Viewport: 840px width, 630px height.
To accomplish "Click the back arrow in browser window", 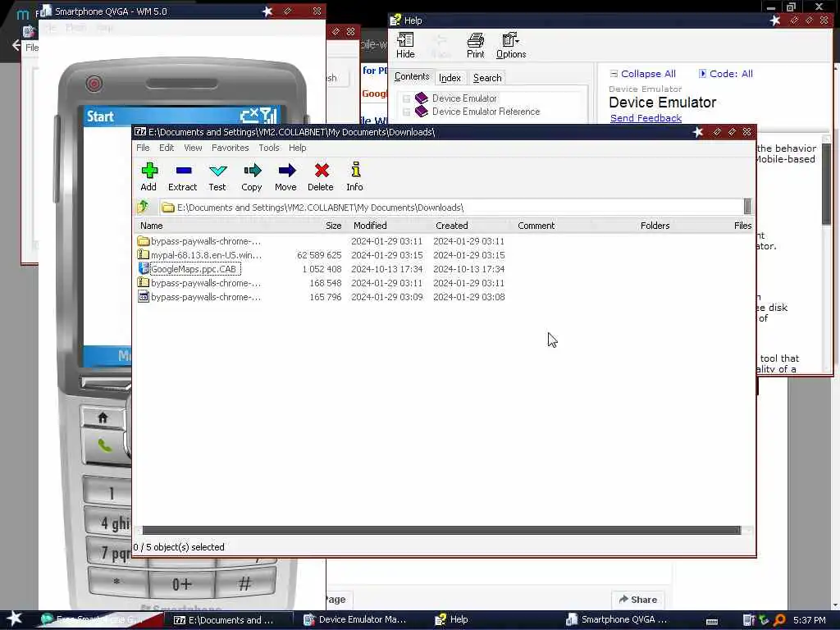I will [x=16, y=46].
